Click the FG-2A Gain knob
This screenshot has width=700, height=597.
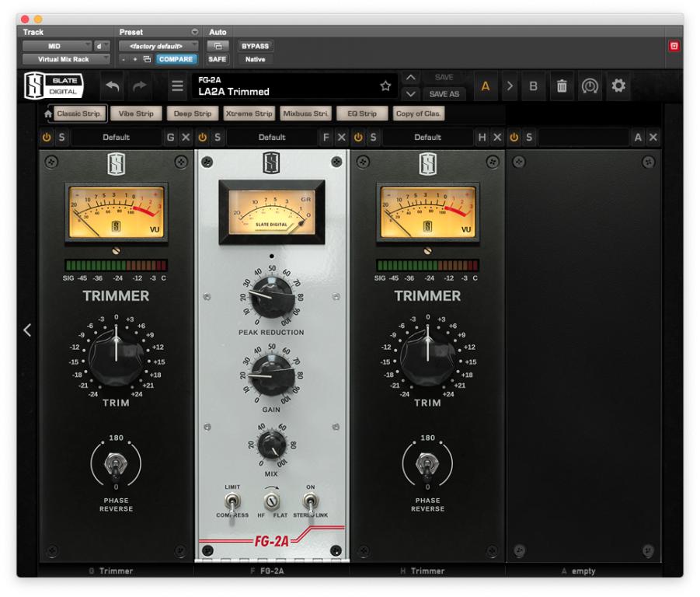[x=271, y=376]
